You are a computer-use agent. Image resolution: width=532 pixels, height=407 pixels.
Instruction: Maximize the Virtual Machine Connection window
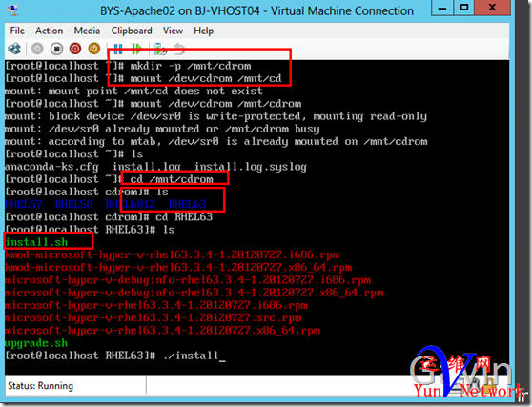(464, 9)
